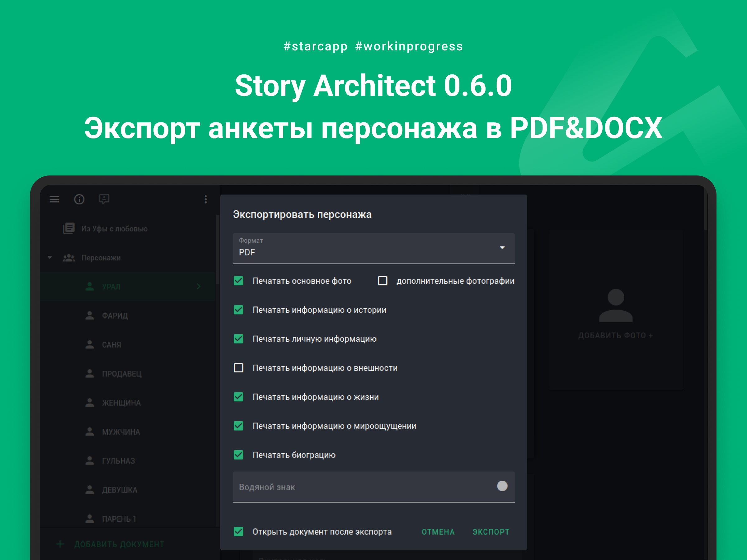The width and height of the screenshot is (747, 560).
Task: Click the plus icon for adding document
Action: 60,544
